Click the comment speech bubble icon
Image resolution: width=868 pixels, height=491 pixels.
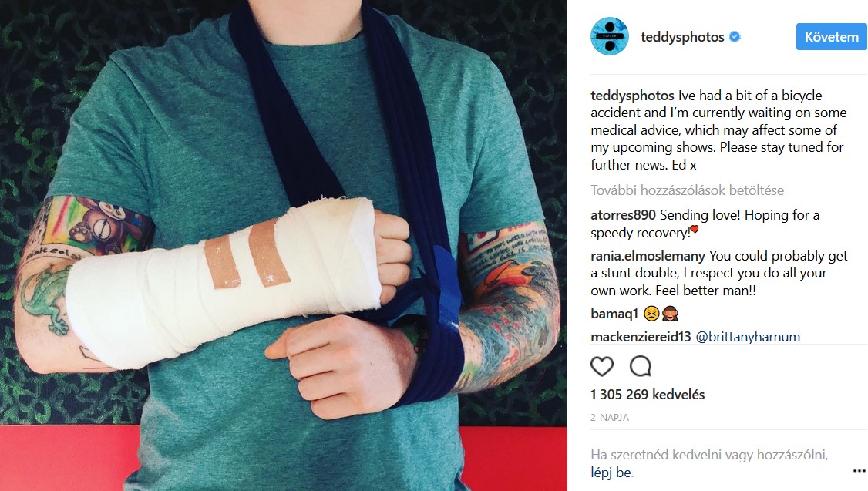click(641, 366)
